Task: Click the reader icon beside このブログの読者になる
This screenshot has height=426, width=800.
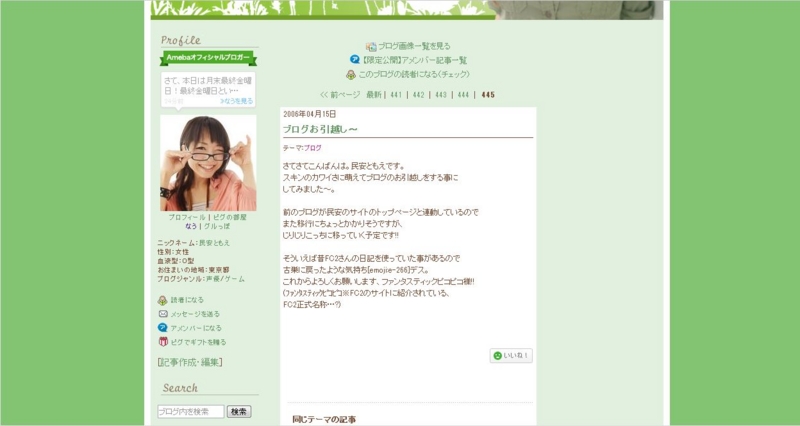Action: [x=351, y=74]
